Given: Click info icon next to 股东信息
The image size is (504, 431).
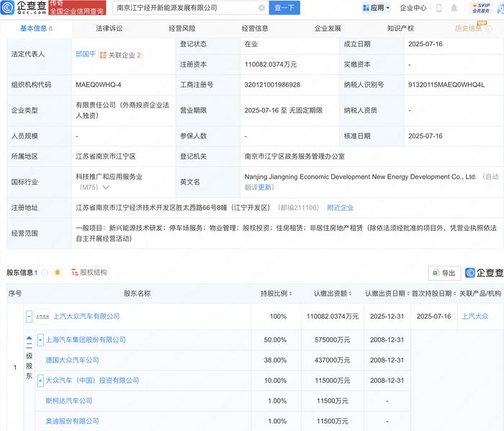Looking at the screenshot, I should pos(45,272).
